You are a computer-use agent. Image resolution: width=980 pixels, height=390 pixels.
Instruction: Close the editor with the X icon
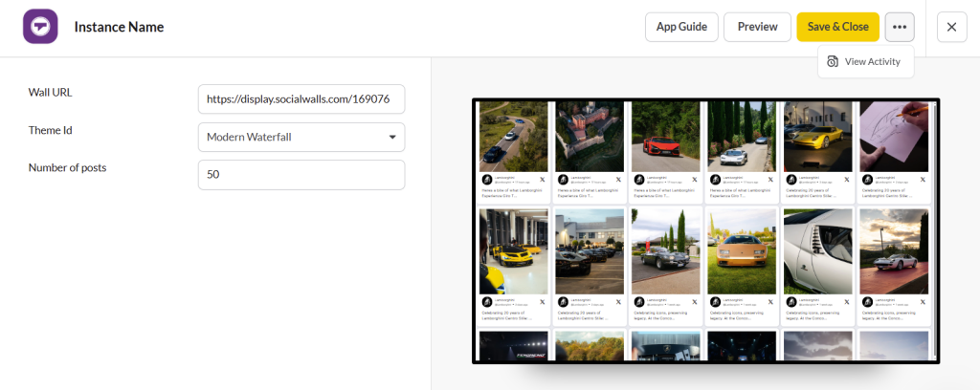click(x=951, y=27)
